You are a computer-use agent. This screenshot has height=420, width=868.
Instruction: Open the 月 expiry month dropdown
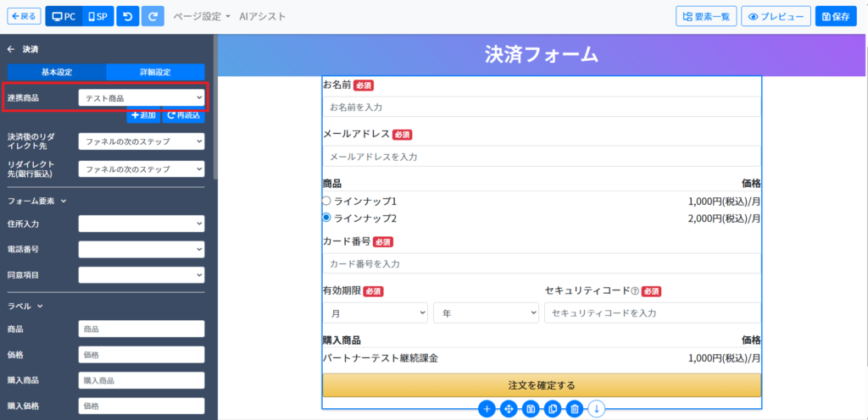point(375,312)
